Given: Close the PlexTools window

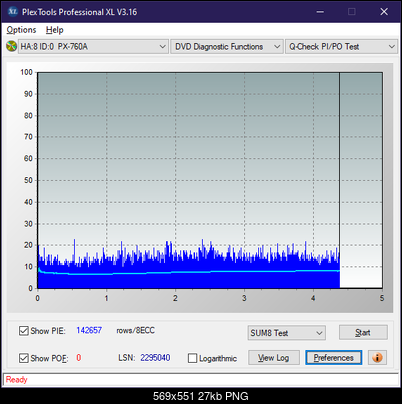Looking at the screenshot, I should [384, 12].
